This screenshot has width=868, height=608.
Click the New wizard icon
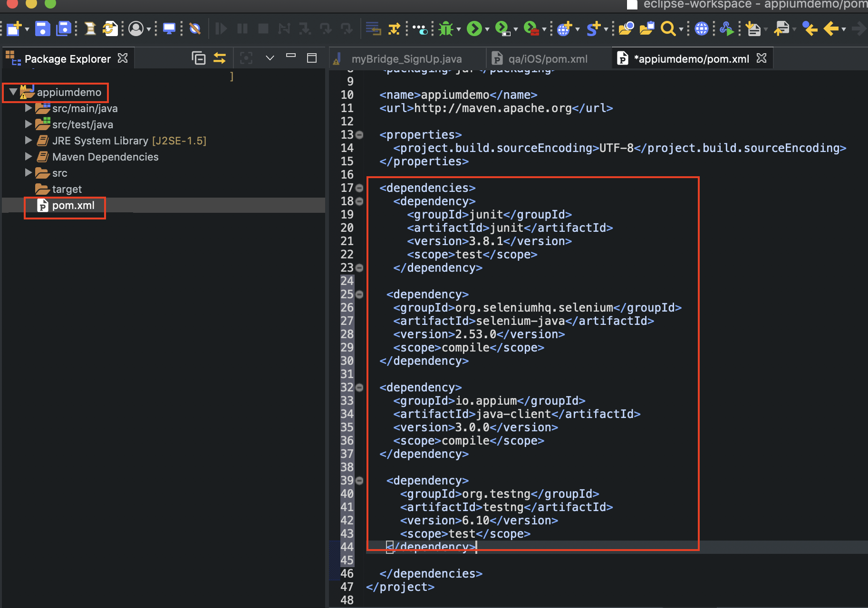pos(14,29)
